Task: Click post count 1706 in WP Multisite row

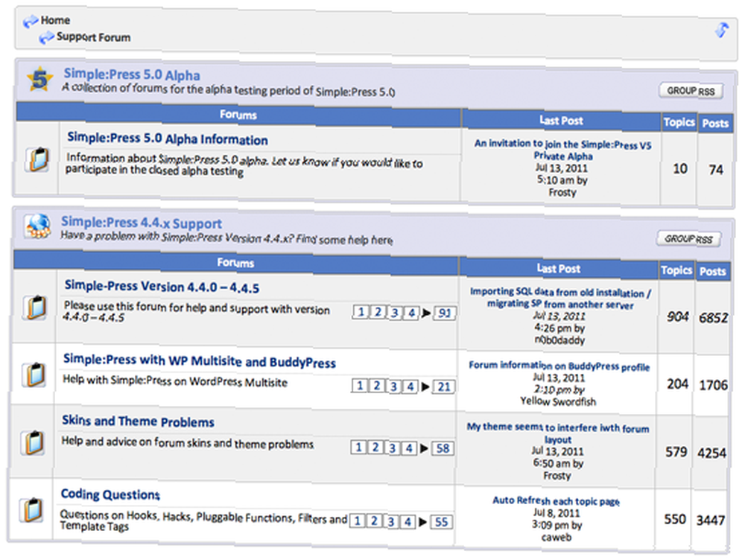Action: (713, 385)
